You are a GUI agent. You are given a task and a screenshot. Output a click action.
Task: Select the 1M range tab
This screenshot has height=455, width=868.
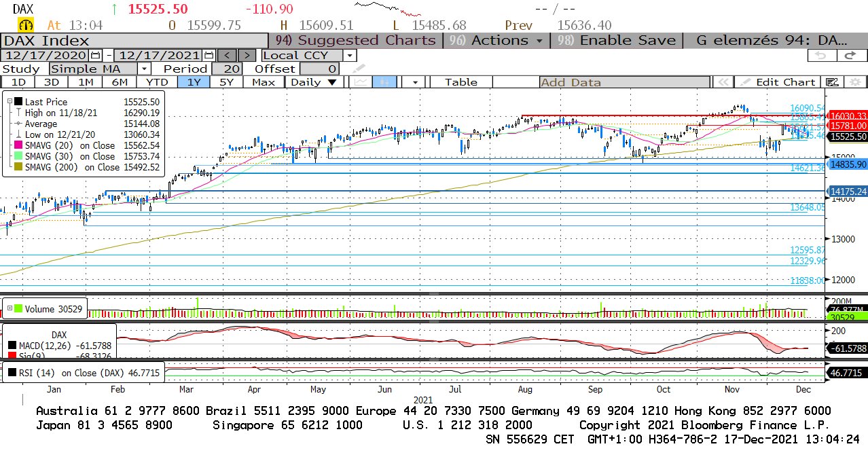[x=86, y=82]
